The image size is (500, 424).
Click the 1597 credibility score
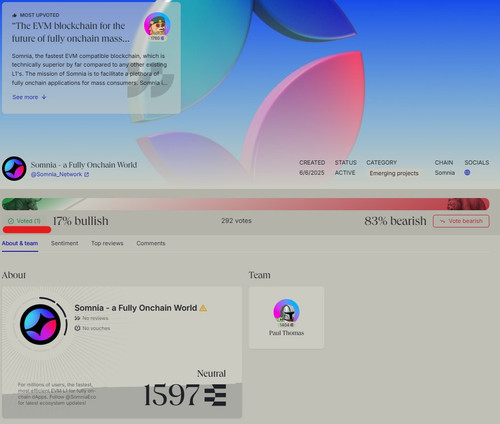(172, 395)
